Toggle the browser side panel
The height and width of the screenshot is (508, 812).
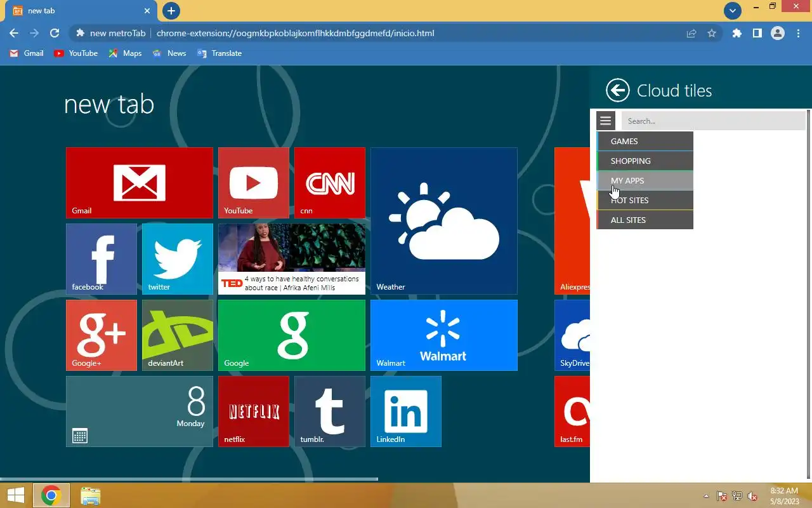(x=757, y=33)
